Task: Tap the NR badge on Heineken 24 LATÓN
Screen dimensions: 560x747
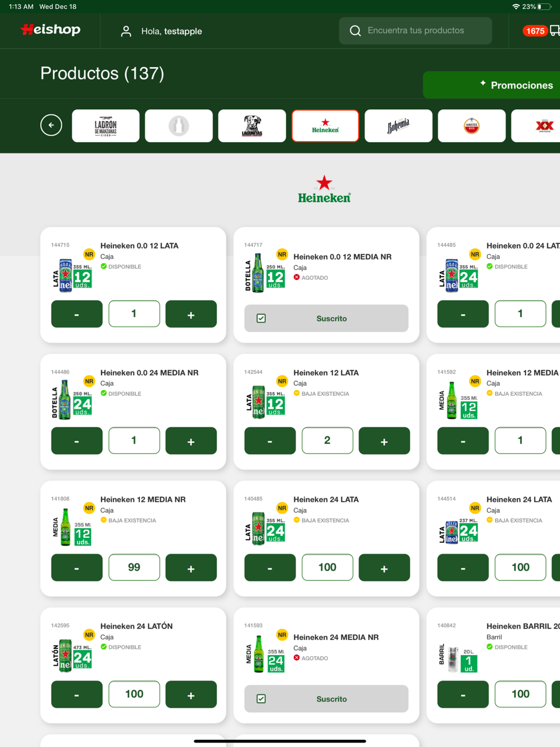Action: click(89, 635)
